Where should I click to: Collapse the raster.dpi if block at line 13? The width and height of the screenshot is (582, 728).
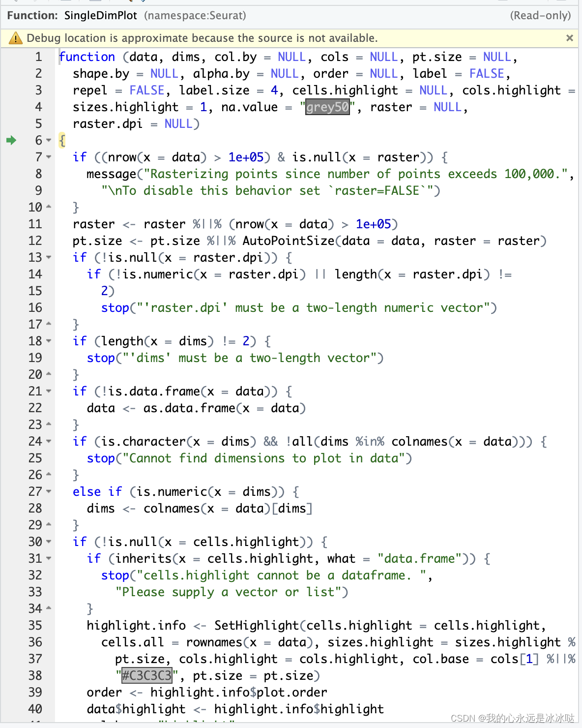(49, 257)
